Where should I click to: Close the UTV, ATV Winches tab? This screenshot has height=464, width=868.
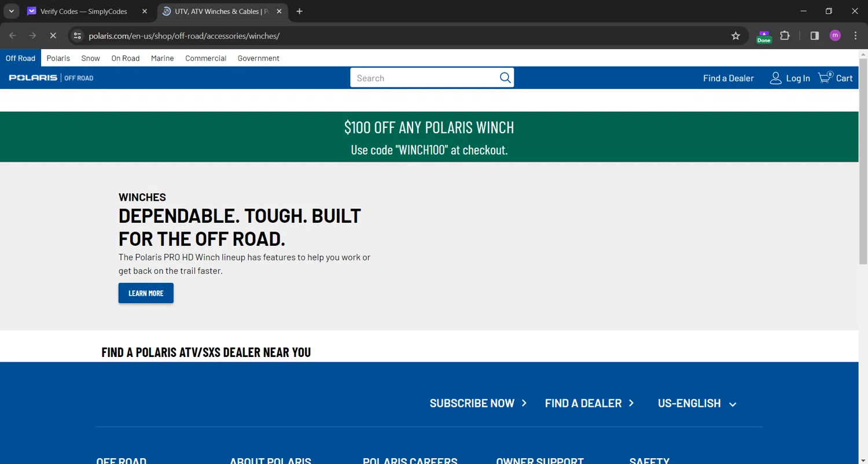(278, 11)
